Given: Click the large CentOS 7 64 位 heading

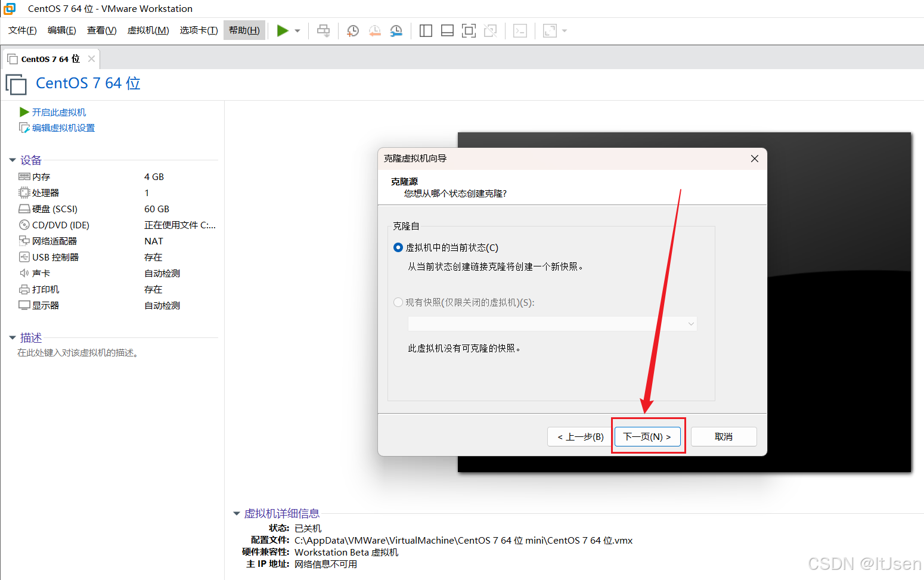Looking at the screenshot, I should pyautogui.click(x=88, y=83).
